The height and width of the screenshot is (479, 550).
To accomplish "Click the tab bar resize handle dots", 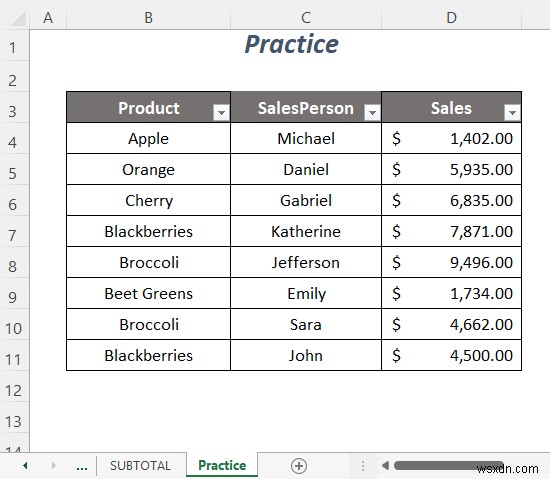I will pyautogui.click(x=363, y=466).
